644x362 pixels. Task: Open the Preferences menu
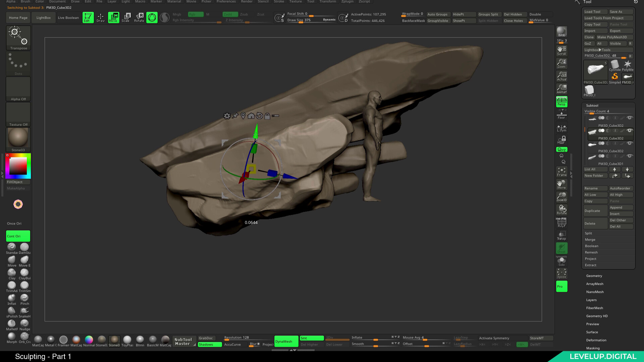226,2
